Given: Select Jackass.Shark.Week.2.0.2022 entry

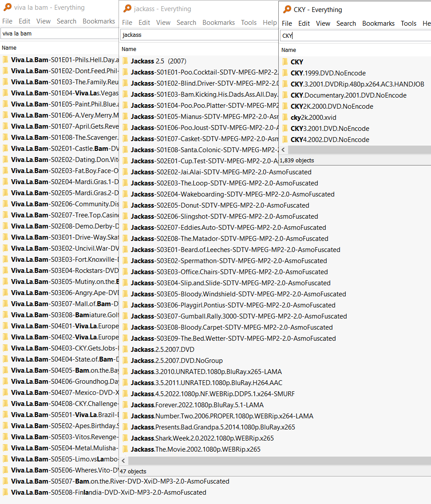Looking at the screenshot, I should pyautogui.click(x=202, y=438).
